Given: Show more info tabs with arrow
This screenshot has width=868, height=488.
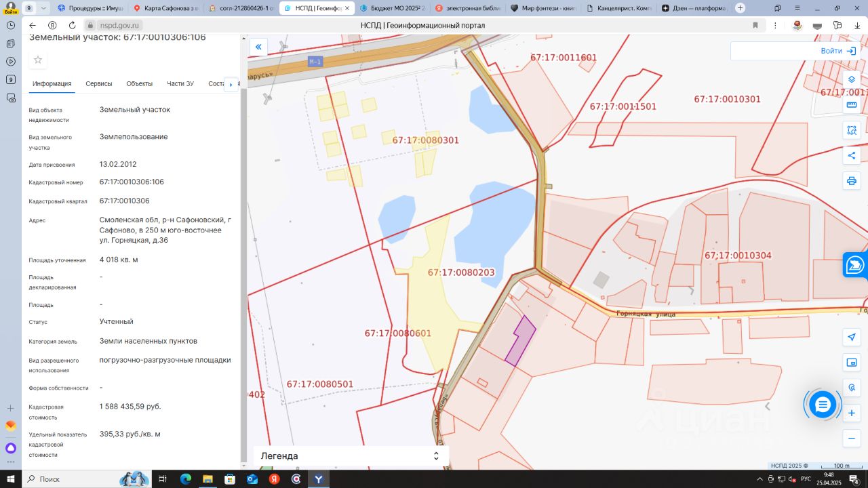Looking at the screenshot, I should (231, 84).
